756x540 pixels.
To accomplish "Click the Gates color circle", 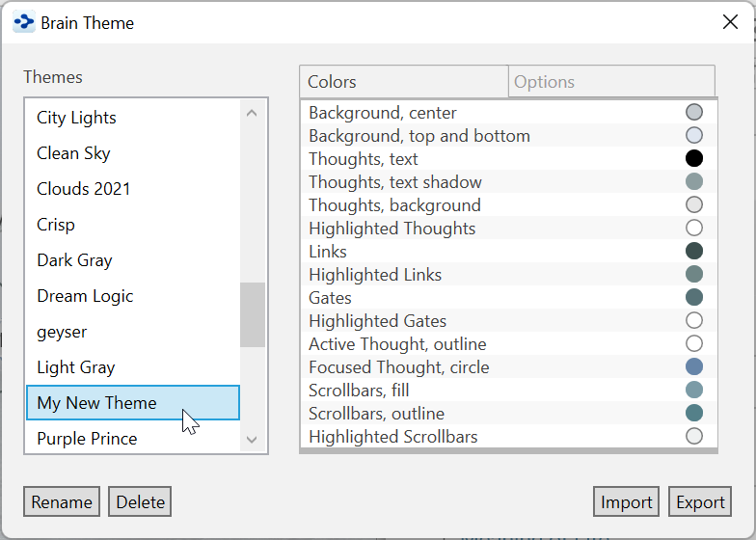I will [693, 298].
